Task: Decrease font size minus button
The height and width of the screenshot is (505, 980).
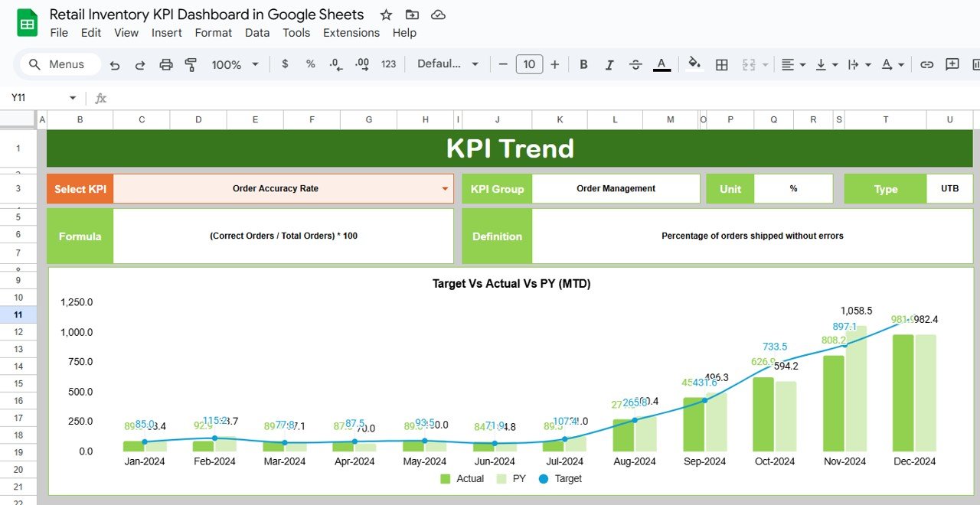Action: [x=502, y=64]
